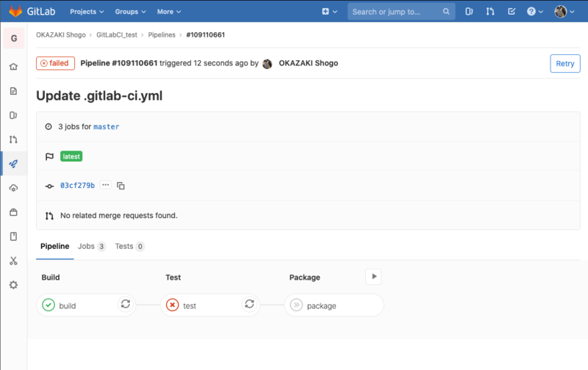The height and width of the screenshot is (370, 588).
Task: Switch to the Jobs tab
Action: tap(91, 246)
